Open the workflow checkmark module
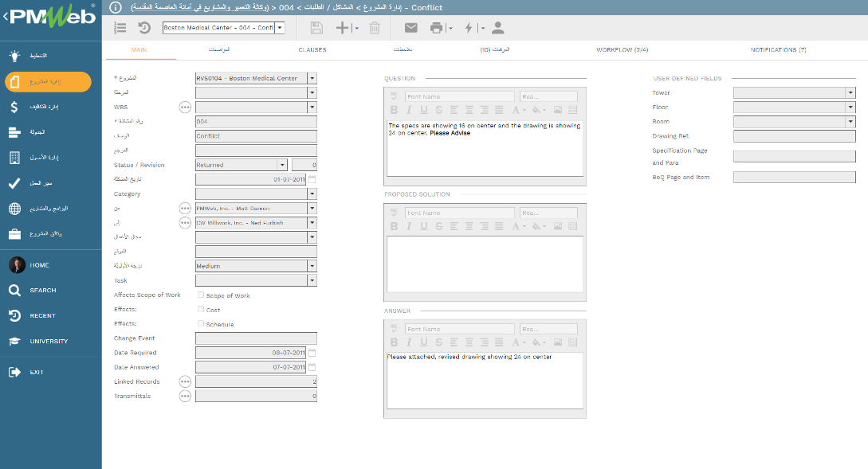This screenshot has height=469, width=868. pos(14,183)
